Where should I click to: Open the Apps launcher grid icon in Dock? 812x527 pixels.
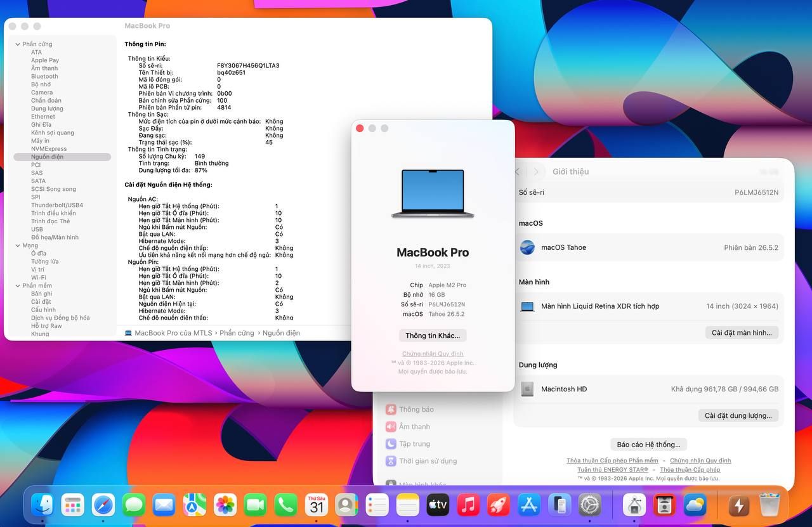[x=73, y=505]
